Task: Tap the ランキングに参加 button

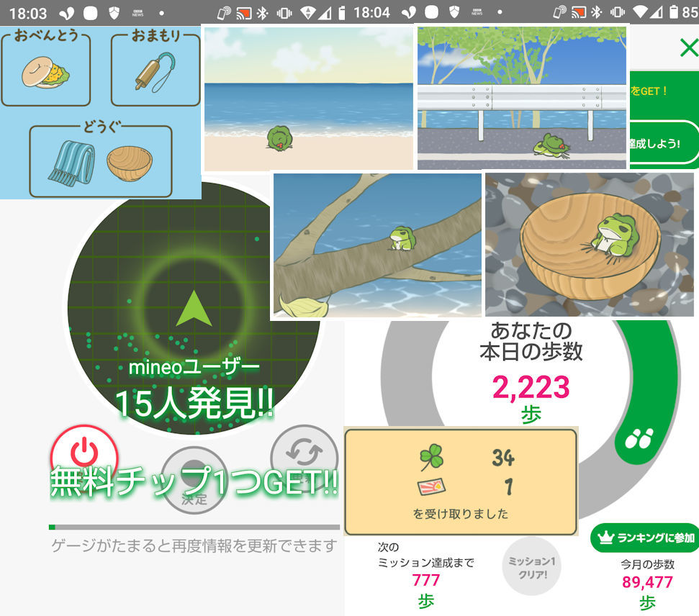Action: (644, 538)
